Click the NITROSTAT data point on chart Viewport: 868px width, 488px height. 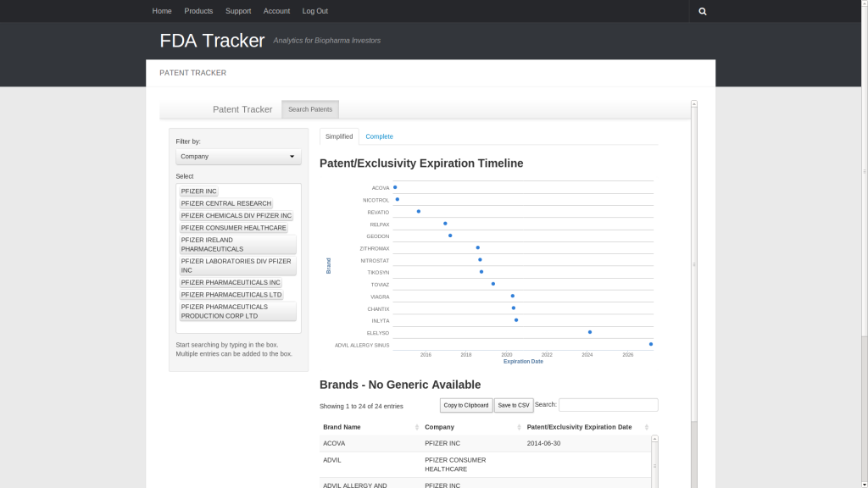pos(480,259)
